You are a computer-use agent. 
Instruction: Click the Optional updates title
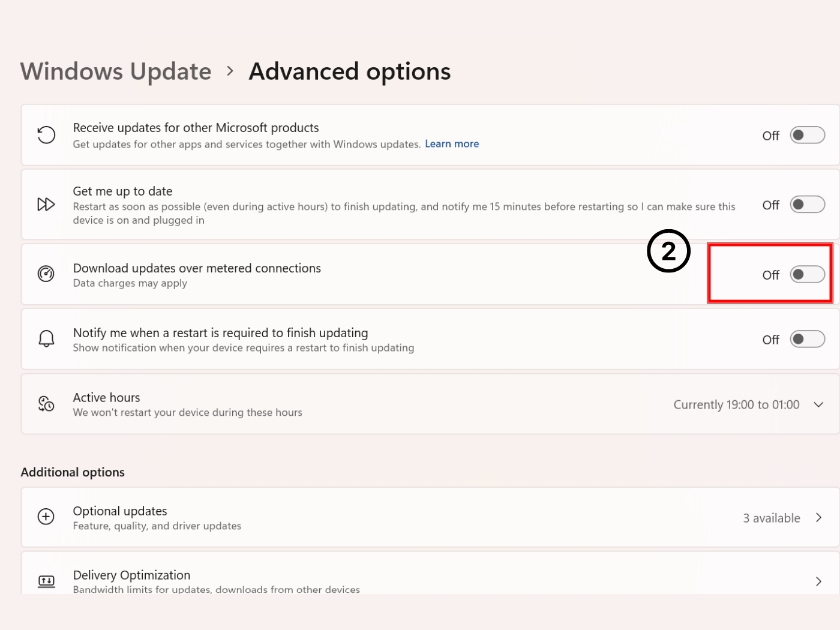point(120,511)
